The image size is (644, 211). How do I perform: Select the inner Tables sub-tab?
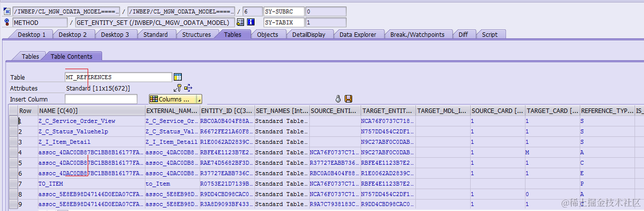30,56
